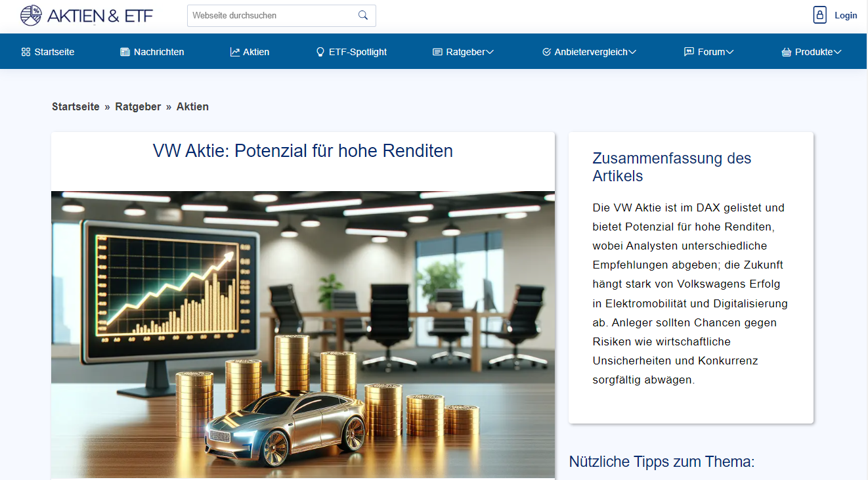
Task: Click the grid icon next to Startseite
Action: pyautogui.click(x=25, y=51)
